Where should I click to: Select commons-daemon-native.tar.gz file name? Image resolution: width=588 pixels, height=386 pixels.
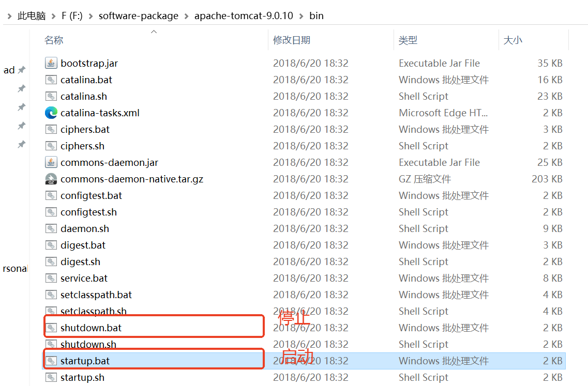coord(132,179)
